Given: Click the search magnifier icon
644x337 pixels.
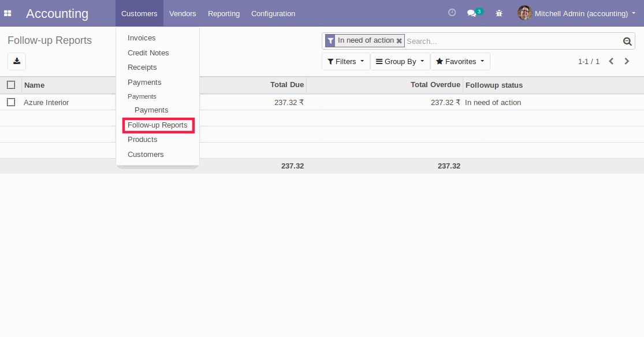Looking at the screenshot, I should point(627,41).
